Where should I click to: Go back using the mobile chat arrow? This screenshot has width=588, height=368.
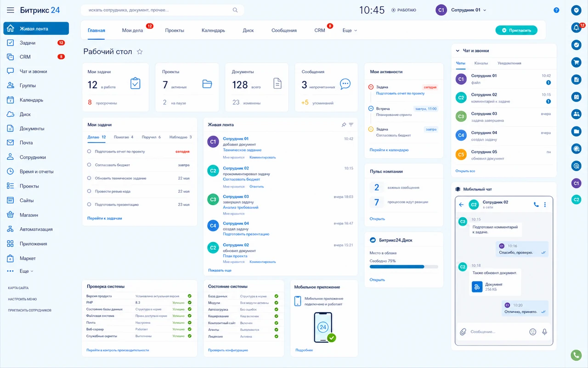click(x=461, y=205)
